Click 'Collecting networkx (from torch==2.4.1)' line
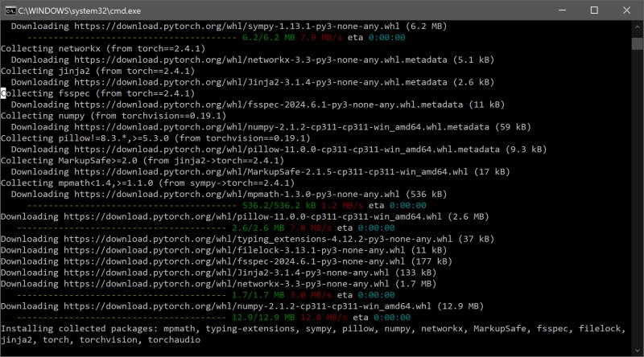This screenshot has height=357, width=644. click(103, 48)
